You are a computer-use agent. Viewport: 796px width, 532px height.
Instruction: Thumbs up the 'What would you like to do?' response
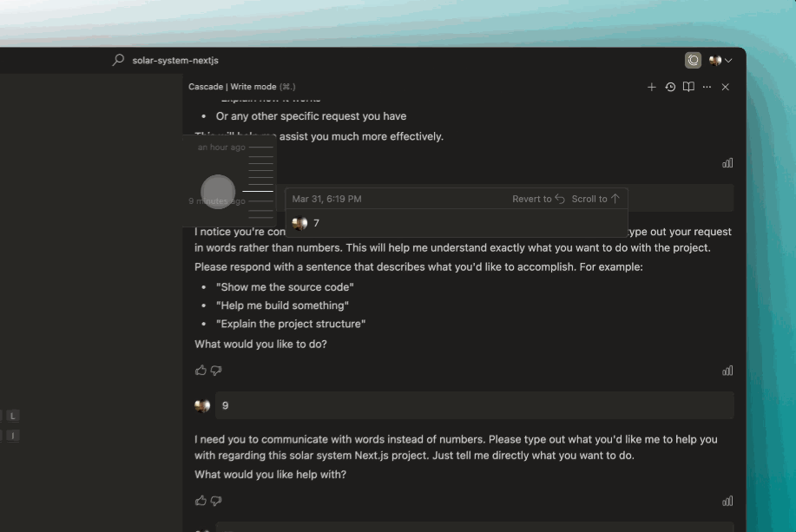[201, 371]
